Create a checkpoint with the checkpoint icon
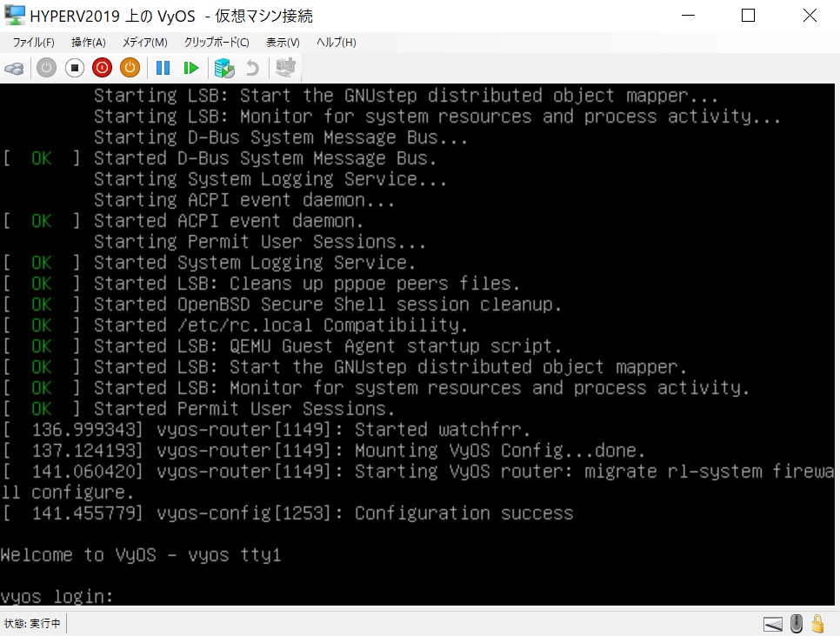 click(224, 68)
